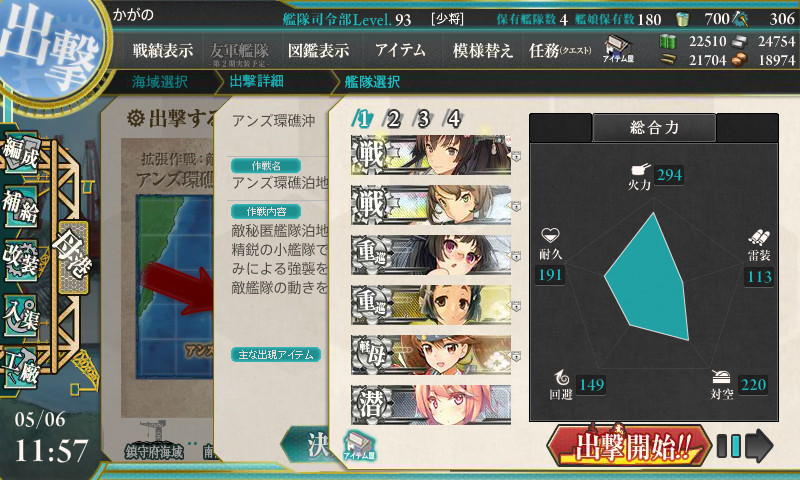
Task: Open the 改装 remodel icon
Action: [21, 260]
